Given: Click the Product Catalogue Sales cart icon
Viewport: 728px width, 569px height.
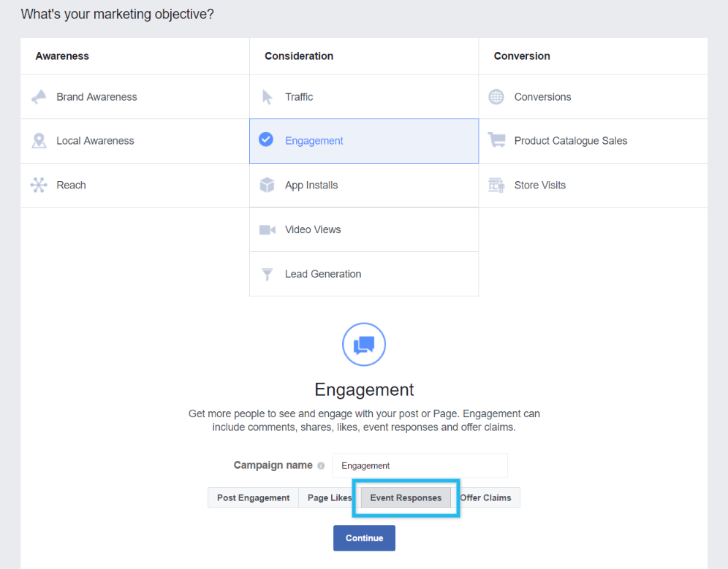Looking at the screenshot, I should coord(496,141).
